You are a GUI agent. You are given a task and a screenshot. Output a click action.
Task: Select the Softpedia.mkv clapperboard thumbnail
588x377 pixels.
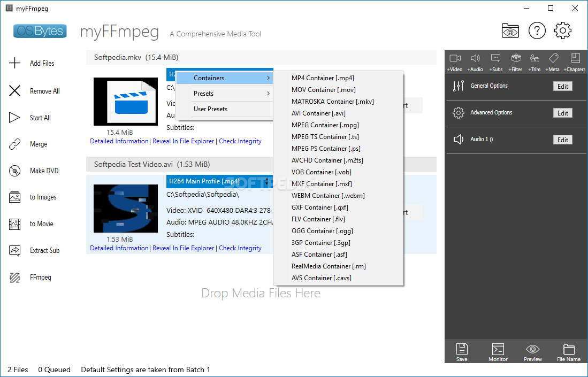(x=126, y=102)
